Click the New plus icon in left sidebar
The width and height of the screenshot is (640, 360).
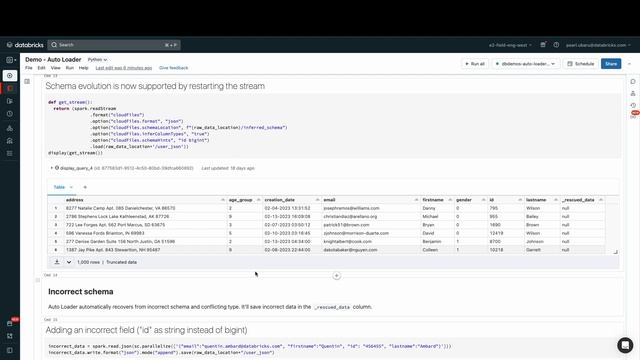tap(10, 76)
